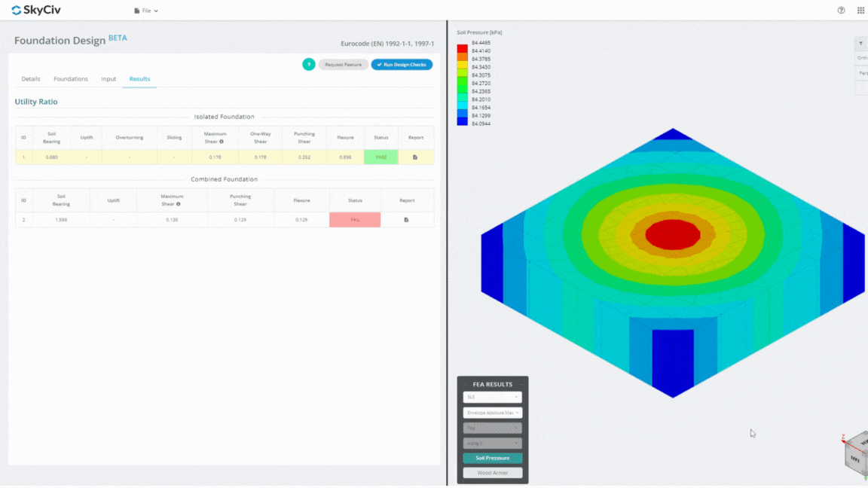Click the One-Way Shear column header
Viewport: 868px width, 488px height.
[x=260, y=138]
